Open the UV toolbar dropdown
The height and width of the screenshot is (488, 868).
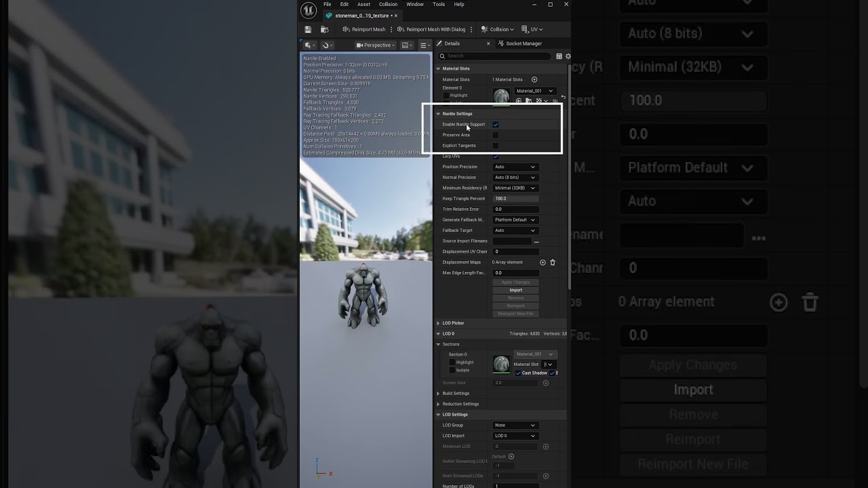(532, 30)
